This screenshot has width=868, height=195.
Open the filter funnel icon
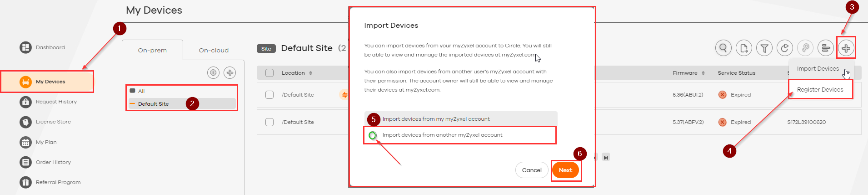coord(764,48)
